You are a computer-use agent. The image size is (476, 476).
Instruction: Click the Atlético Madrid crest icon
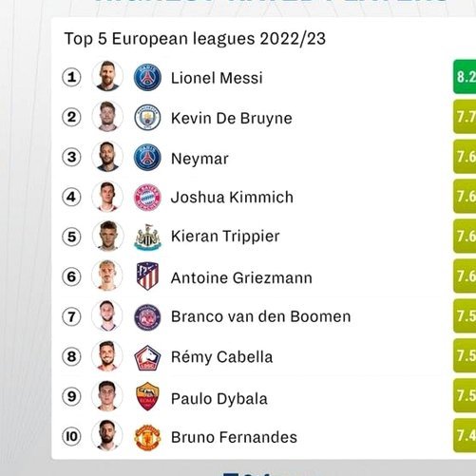(x=147, y=276)
